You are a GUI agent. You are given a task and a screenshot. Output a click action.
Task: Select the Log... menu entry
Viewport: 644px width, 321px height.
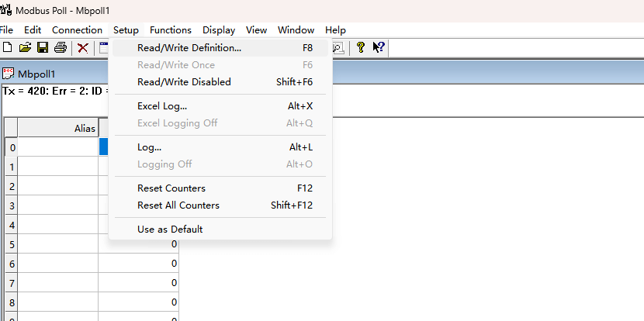coord(149,147)
